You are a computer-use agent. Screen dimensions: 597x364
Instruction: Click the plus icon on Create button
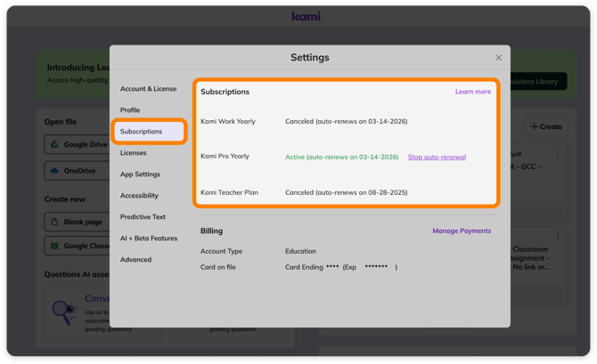[x=534, y=126]
